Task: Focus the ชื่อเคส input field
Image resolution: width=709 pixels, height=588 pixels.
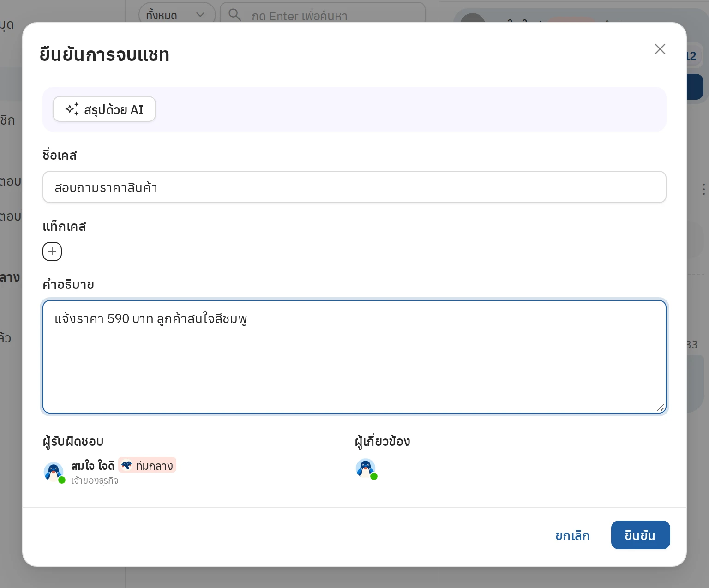Action: coord(354,187)
